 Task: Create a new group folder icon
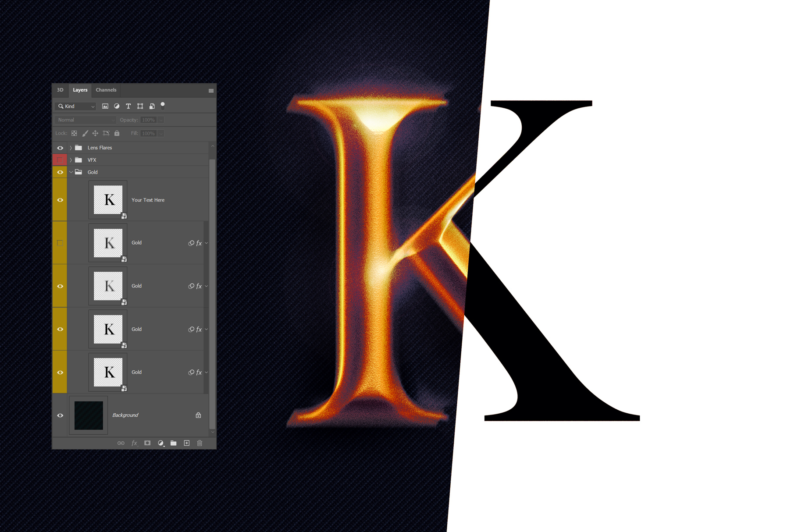coord(174,443)
